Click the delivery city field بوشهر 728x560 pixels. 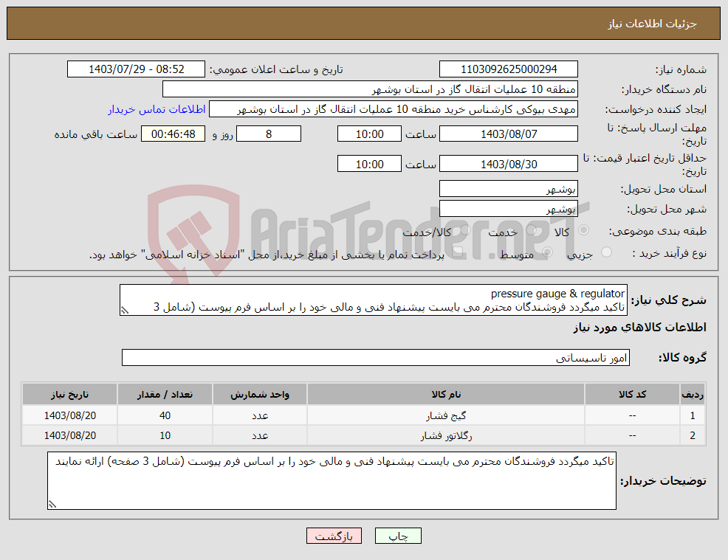pyautogui.click(x=509, y=209)
